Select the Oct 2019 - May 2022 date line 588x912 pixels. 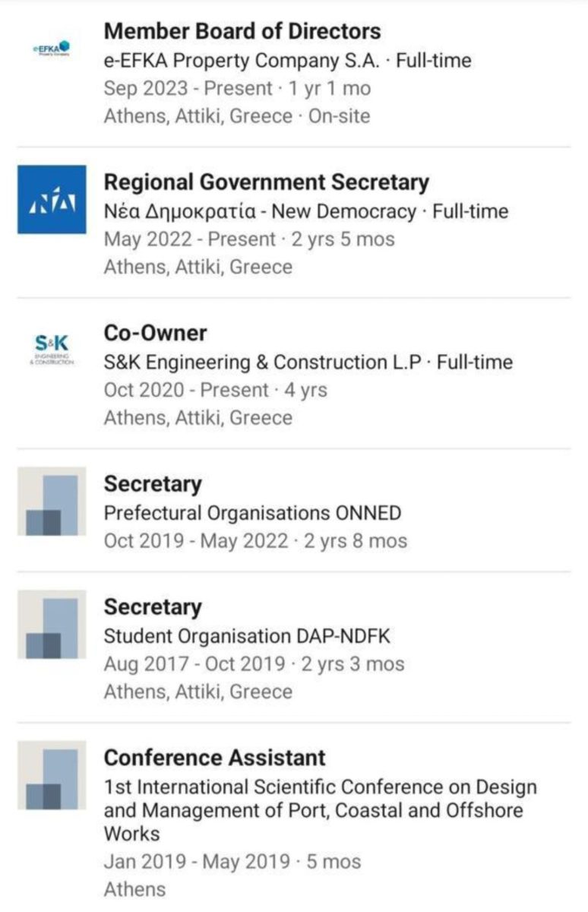[255, 541]
